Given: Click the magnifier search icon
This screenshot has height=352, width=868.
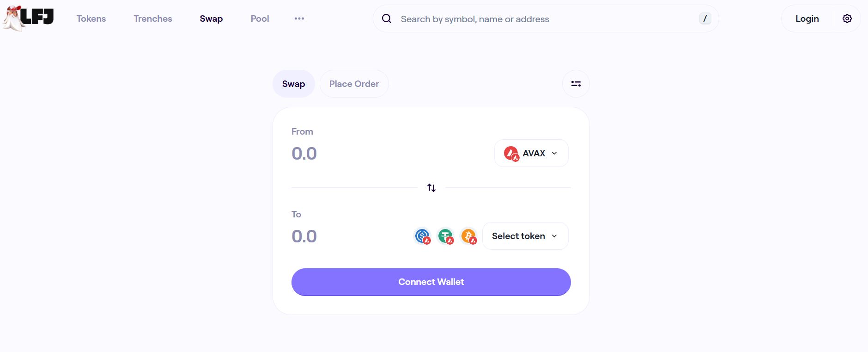Looking at the screenshot, I should pyautogui.click(x=387, y=19).
